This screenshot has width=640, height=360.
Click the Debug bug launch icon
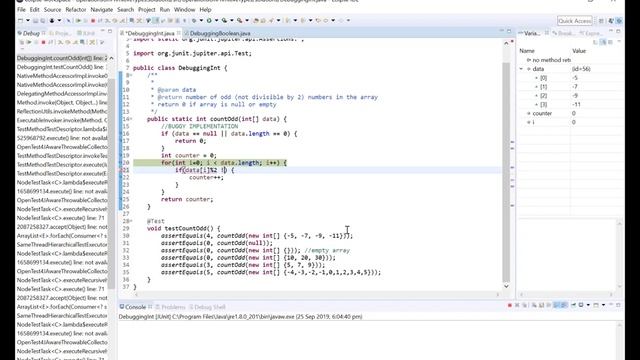click(x=194, y=20)
